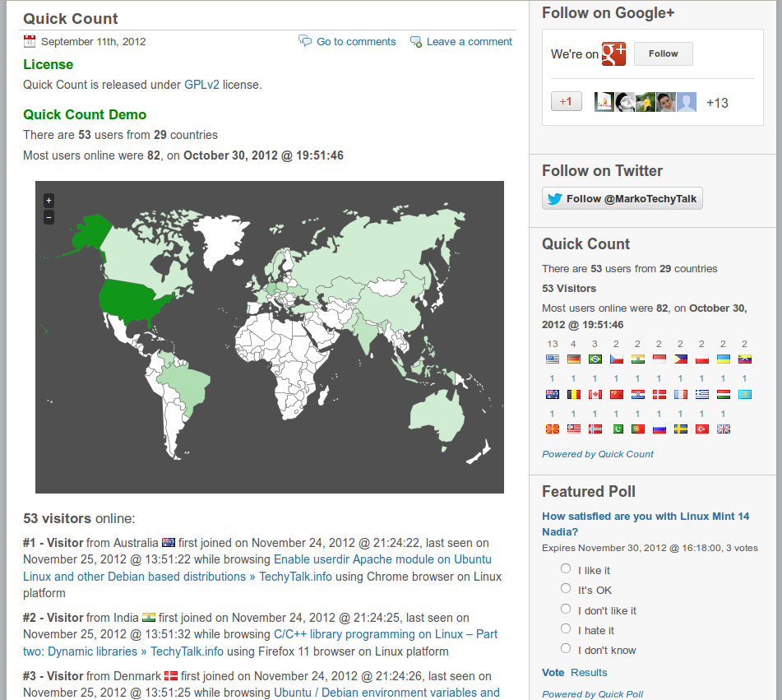This screenshot has width=782, height=700.
Task: Choose "I don't like it" radio button
Action: coord(566,610)
